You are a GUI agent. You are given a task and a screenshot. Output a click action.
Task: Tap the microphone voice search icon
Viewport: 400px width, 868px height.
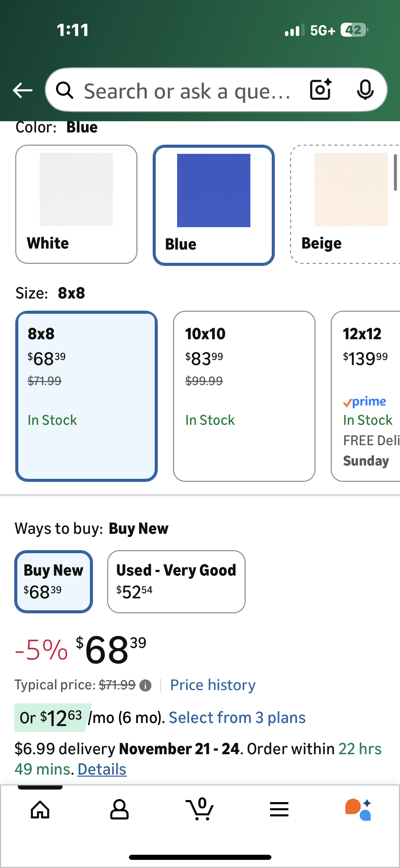pos(365,90)
